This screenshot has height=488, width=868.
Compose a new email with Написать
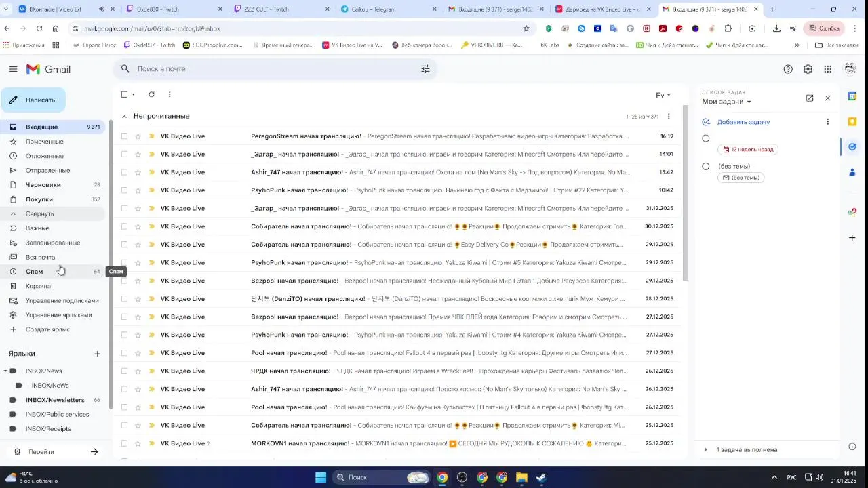point(33,100)
